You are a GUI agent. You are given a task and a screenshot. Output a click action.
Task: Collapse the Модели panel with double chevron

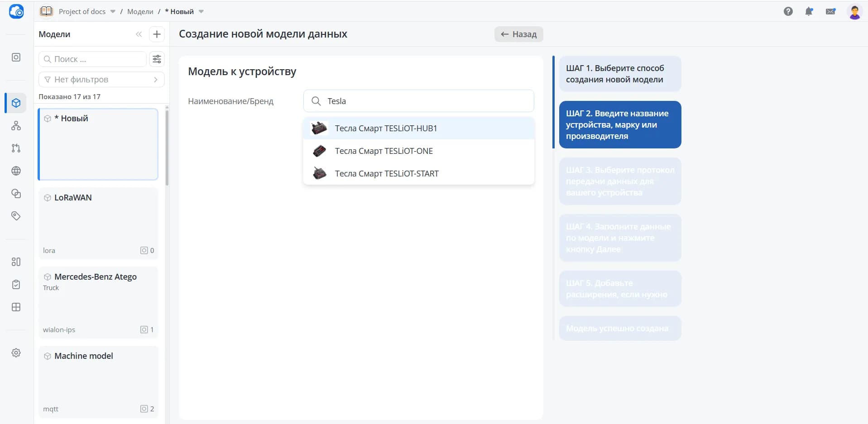point(139,34)
